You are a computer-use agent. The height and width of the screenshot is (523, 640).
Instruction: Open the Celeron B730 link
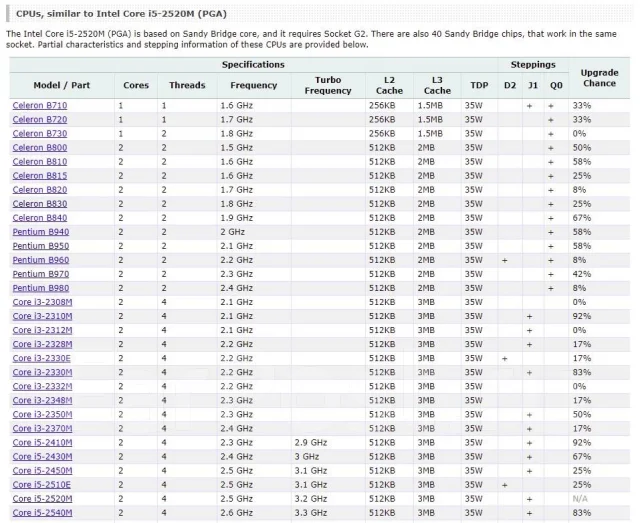pos(40,134)
